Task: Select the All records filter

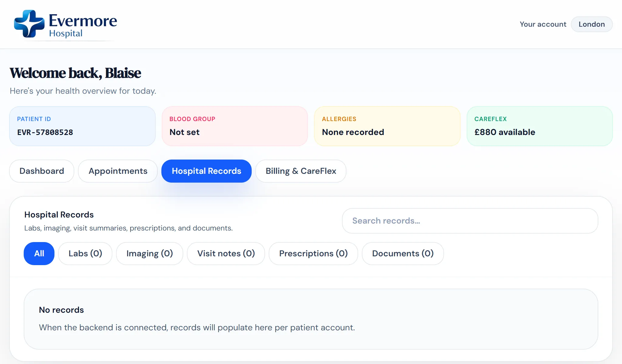Action: [39, 254]
